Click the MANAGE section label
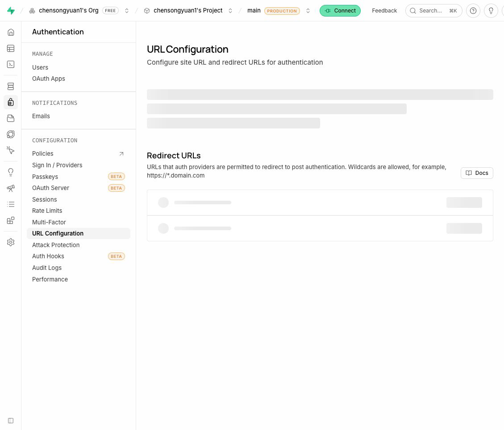This screenshot has width=504, height=430. point(42,54)
